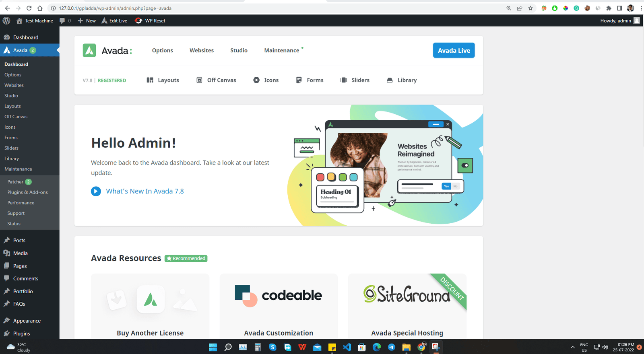The image size is (644, 354).
Task: Reload the page in the browser
Action: [x=29, y=8]
